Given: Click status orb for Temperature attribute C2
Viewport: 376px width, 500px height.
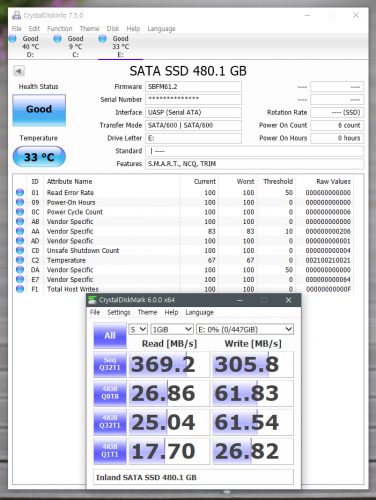Looking at the screenshot, I should 20,260.
